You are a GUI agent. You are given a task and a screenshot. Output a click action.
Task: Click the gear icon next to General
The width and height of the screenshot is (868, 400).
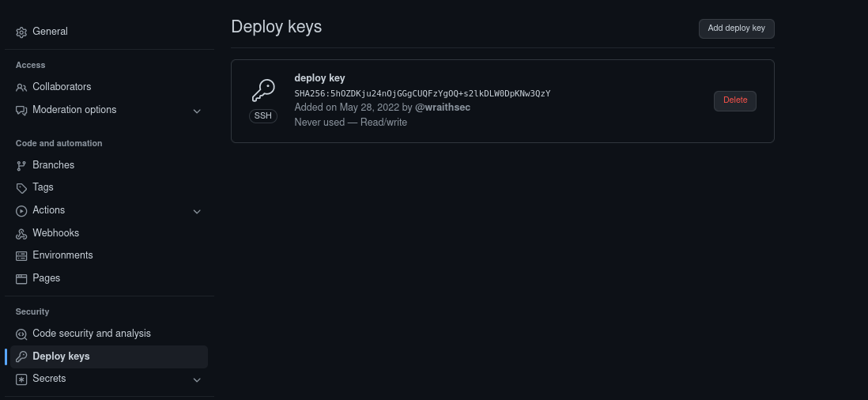[21, 32]
